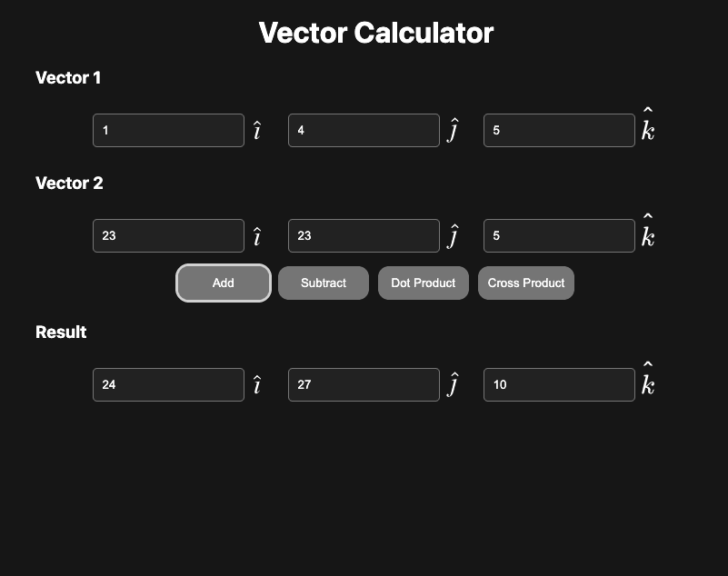Focus Result k-component field showing 10
Viewport: 728px width, 576px height.
[559, 384]
